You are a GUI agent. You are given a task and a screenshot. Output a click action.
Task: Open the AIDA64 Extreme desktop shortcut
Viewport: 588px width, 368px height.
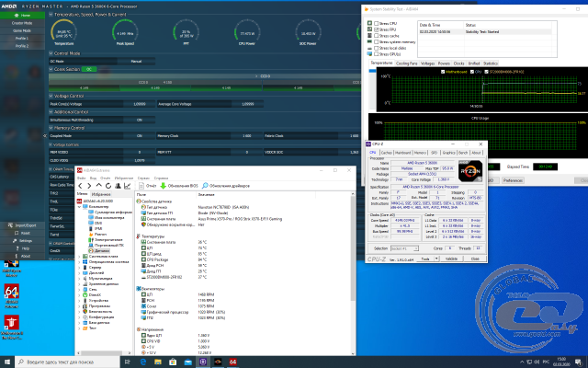click(12, 296)
